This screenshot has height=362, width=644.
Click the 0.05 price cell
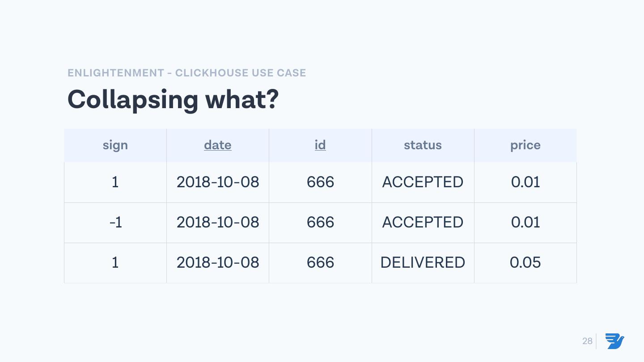pos(525,263)
